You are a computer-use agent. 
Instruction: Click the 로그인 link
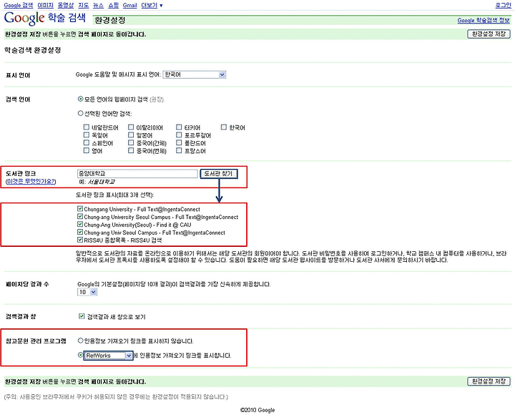503,5
